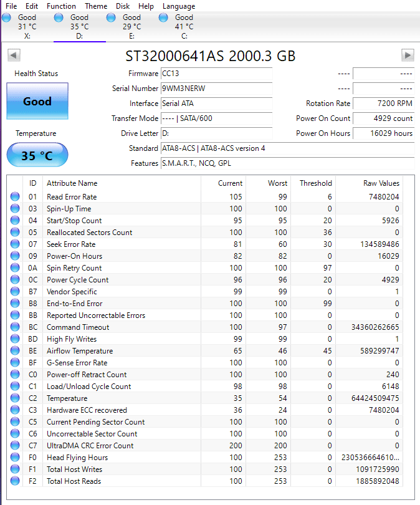Click status orb of High Fly Writes row
The image size is (420, 505).
click(x=15, y=339)
